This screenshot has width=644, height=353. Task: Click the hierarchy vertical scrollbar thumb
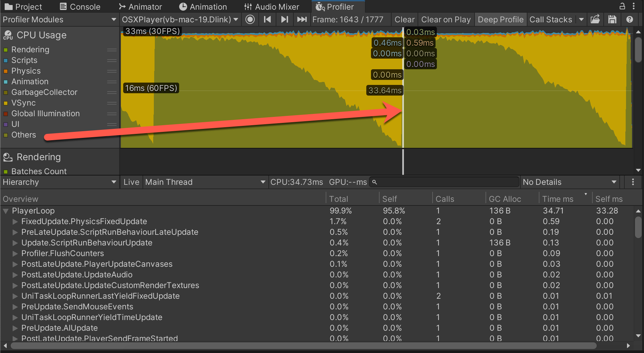tap(638, 227)
